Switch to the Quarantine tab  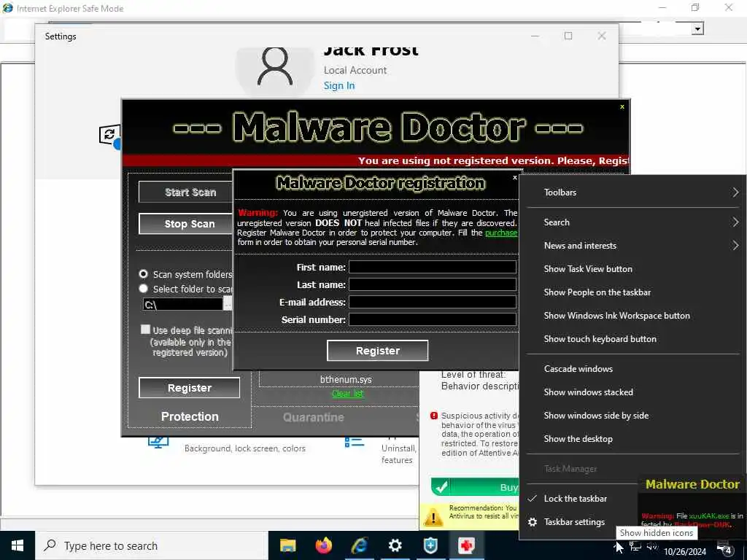pyautogui.click(x=313, y=417)
